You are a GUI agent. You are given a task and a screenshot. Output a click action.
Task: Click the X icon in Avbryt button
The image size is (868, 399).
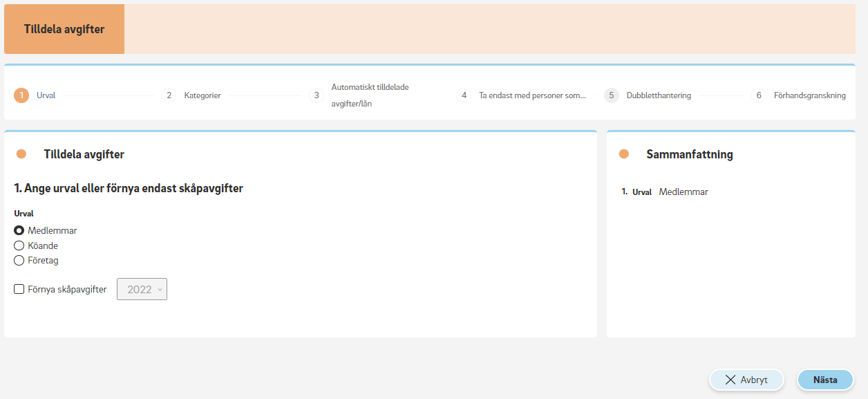pyautogui.click(x=730, y=380)
